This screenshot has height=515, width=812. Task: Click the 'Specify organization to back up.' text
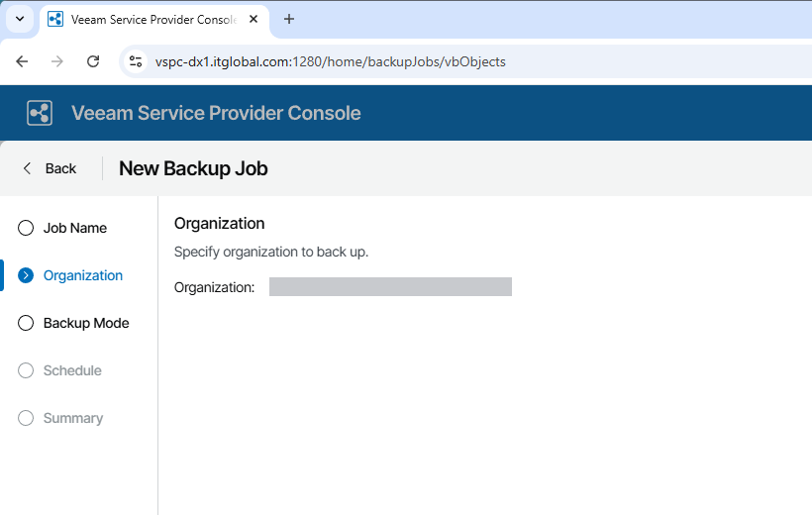tap(271, 253)
